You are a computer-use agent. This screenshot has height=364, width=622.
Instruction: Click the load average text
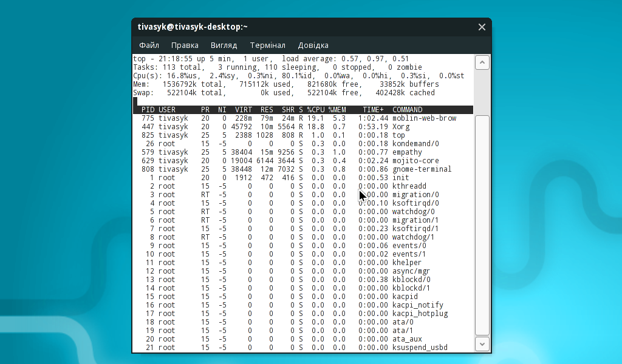[x=346, y=59]
